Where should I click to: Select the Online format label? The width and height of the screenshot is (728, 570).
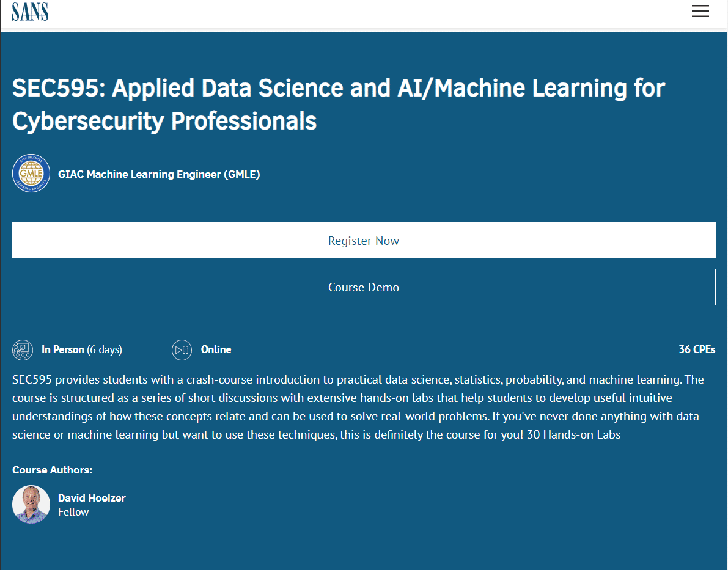[x=216, y=349]
